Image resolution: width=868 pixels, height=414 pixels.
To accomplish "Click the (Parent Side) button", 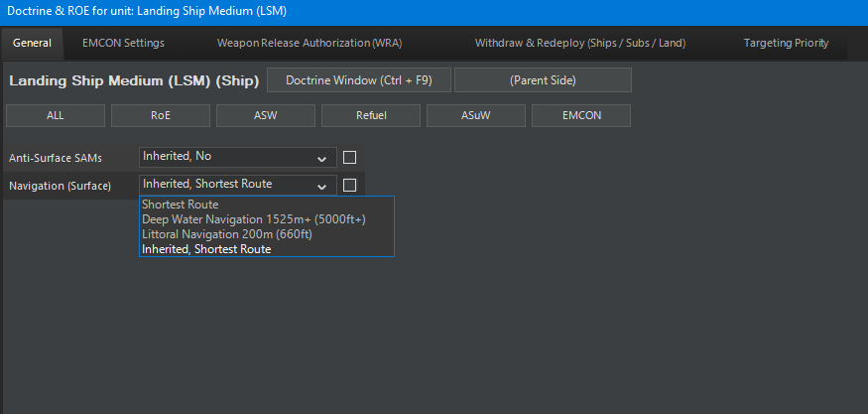I will pyautogui.click(x=543, y=79).
